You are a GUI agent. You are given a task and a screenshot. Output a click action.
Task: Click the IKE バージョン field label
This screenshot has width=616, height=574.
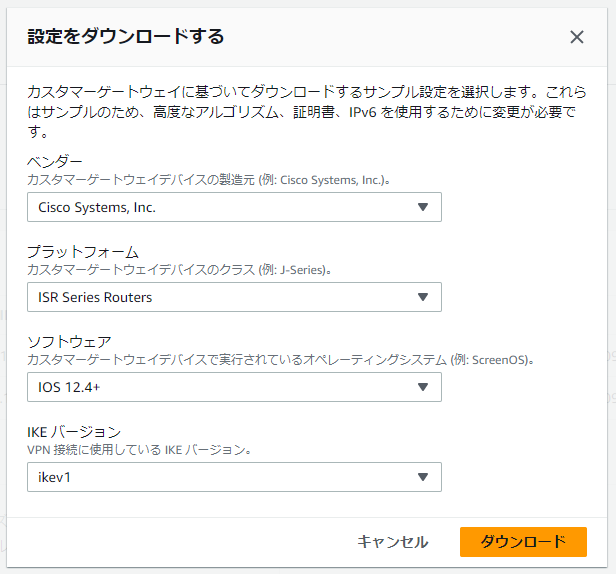74,432
